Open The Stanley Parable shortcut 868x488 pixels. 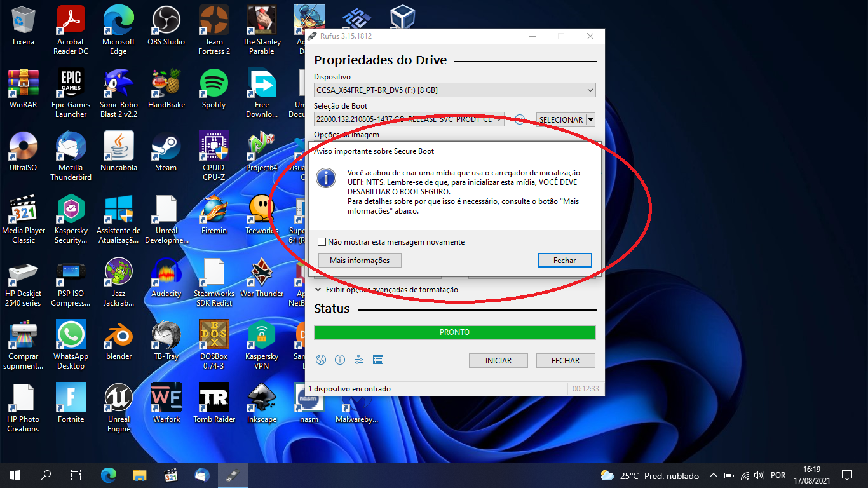pos(262,30)
